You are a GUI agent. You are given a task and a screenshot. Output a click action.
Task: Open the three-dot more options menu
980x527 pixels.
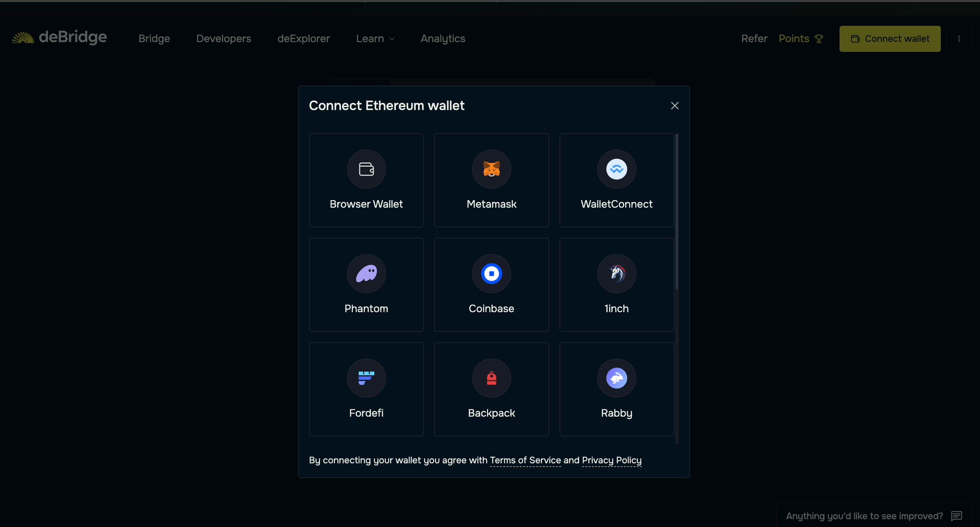(959, 39)
